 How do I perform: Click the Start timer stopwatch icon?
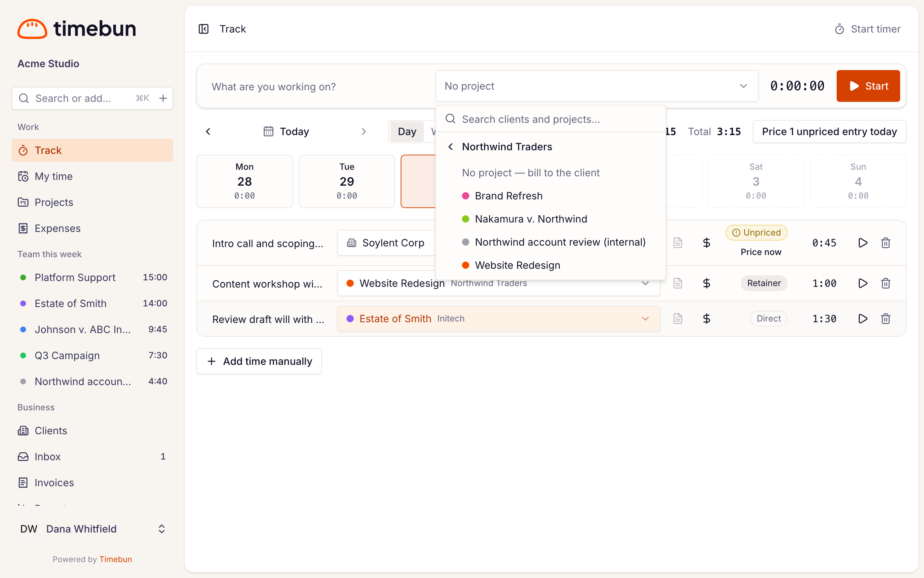pyautogui.click(x=839, y=29)
